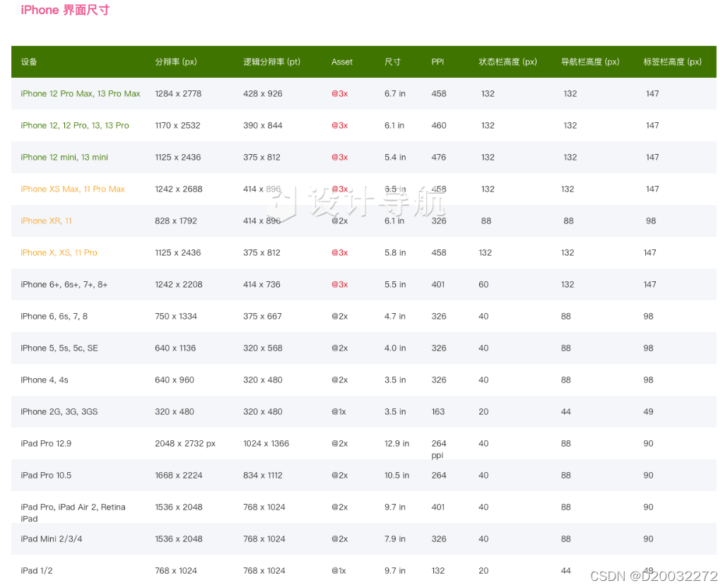
Task: Click the '@1x' asset in iPad 1/2 row
Action: point(339,570)
